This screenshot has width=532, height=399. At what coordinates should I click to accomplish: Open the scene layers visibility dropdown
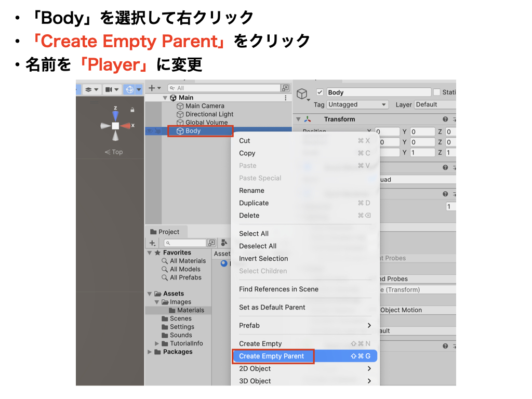pos(91,89)
